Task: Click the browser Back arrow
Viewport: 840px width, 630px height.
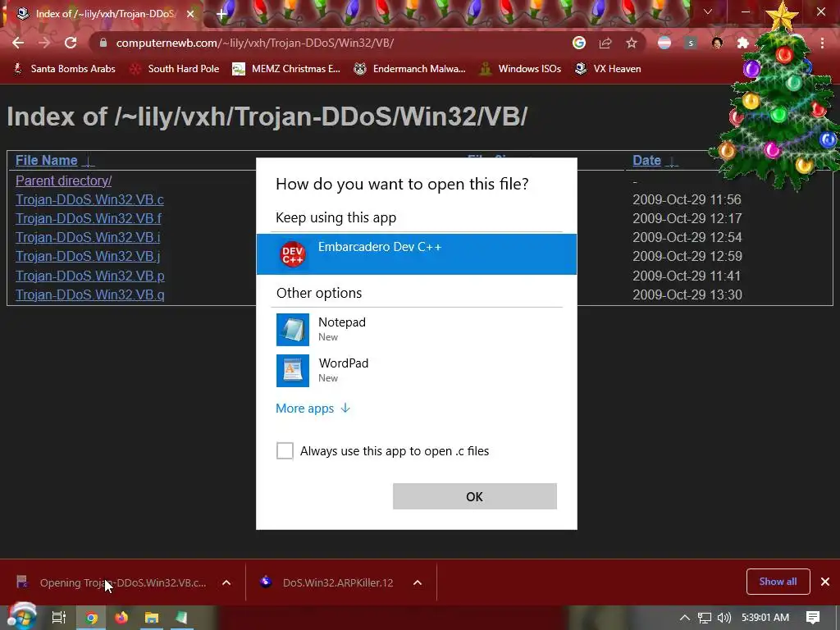Action: point(18,43)
